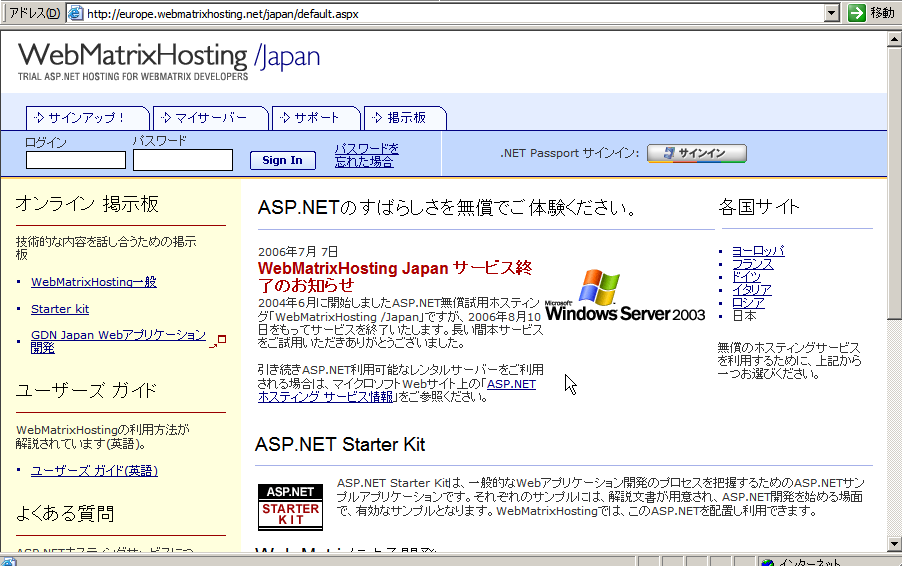The height and width of the screenshot is (566, 902).
Task: Open the 掲示板 tab
Action: point(405,118)
